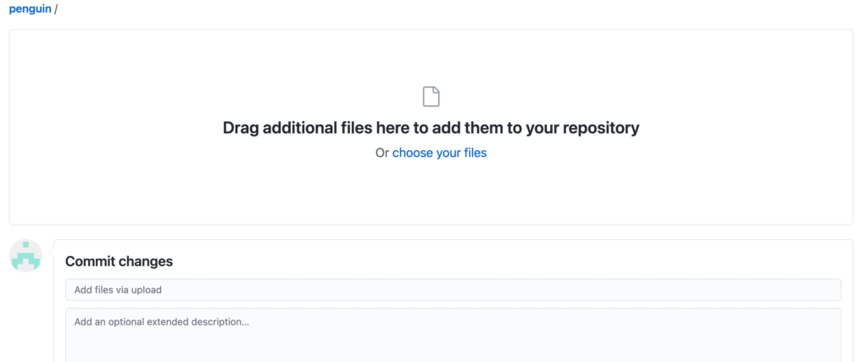The width and height of the screenshot is (868, 362).
Task: Click the placeholder text Add an optional extended description
Action: click(x=162, y=321)
